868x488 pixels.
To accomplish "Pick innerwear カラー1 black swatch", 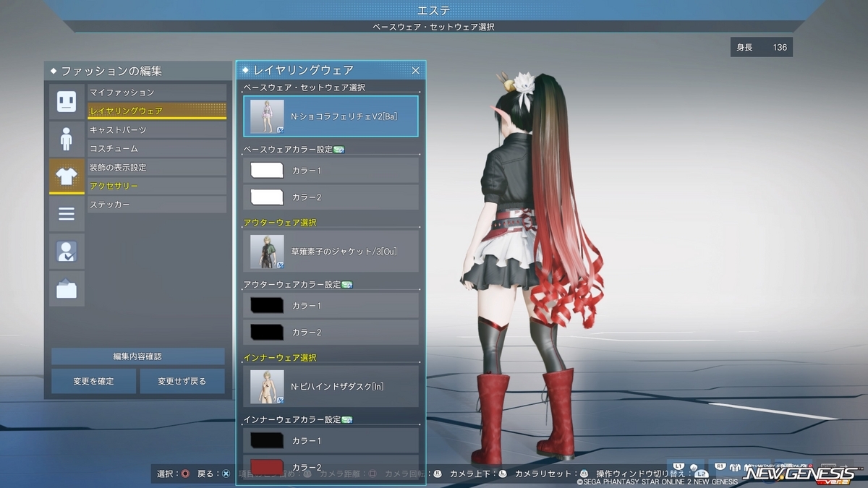I will point(267,441).
